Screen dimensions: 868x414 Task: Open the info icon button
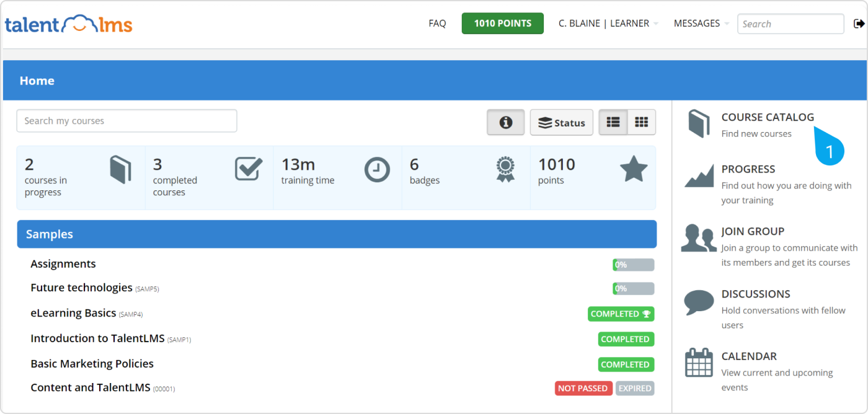click(506, 123)
